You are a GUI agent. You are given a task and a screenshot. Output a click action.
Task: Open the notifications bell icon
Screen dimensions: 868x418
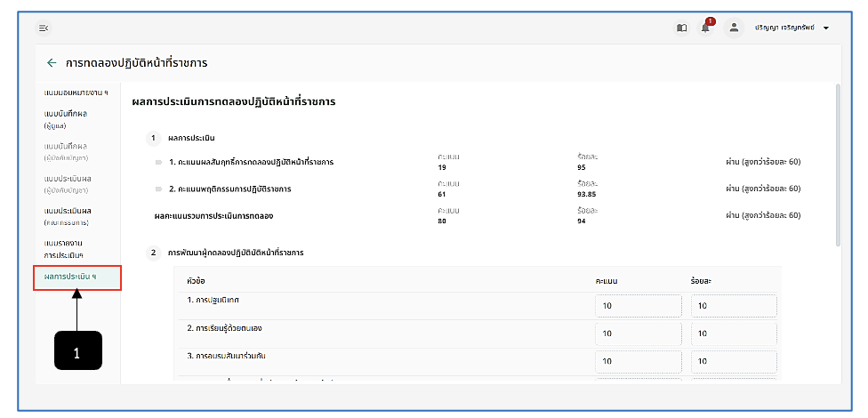click(705, 28)
